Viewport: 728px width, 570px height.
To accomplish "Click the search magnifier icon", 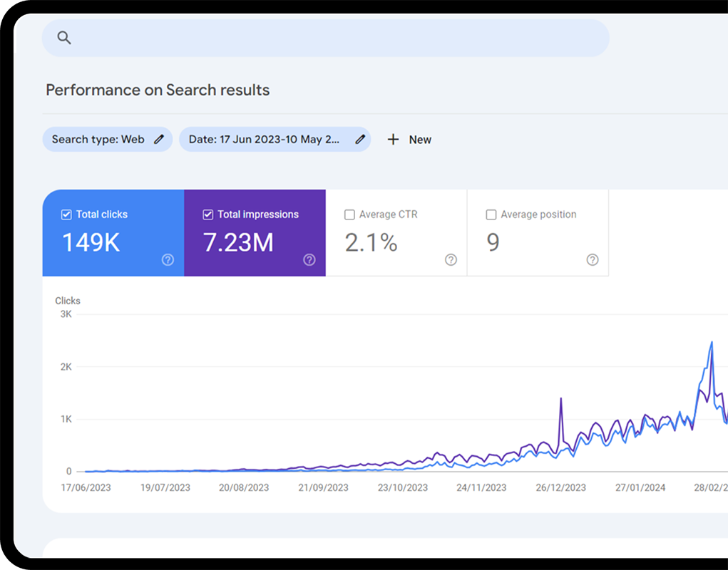I will pyautogui.click(x=63, y=38).
